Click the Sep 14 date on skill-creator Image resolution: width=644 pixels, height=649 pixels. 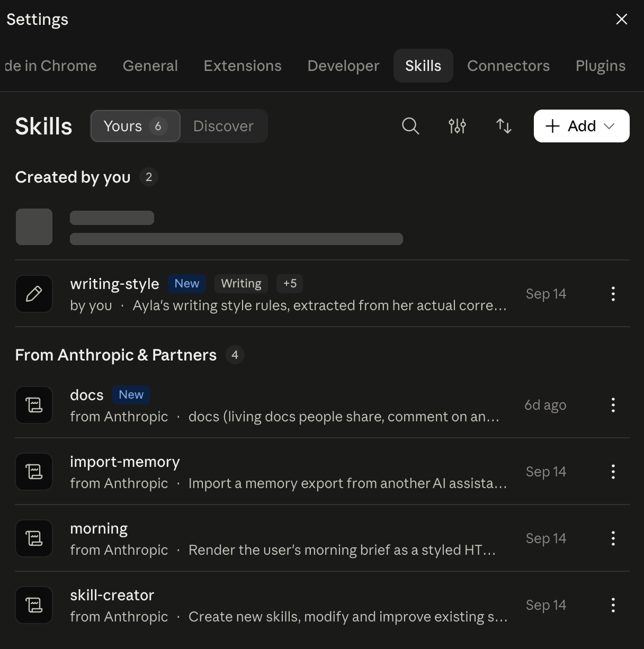click(x=546, y=605)
